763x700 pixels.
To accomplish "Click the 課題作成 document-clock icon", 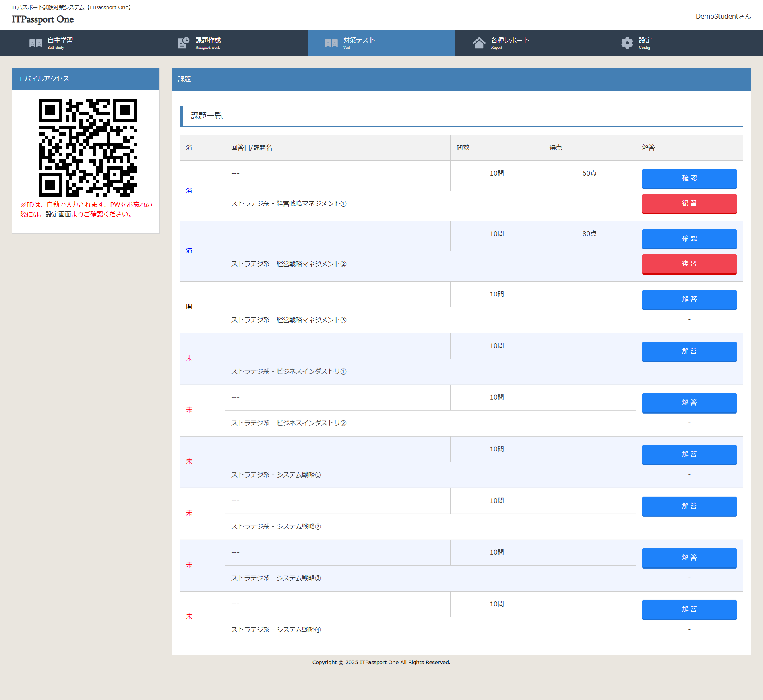I will (x=183, y=43).
